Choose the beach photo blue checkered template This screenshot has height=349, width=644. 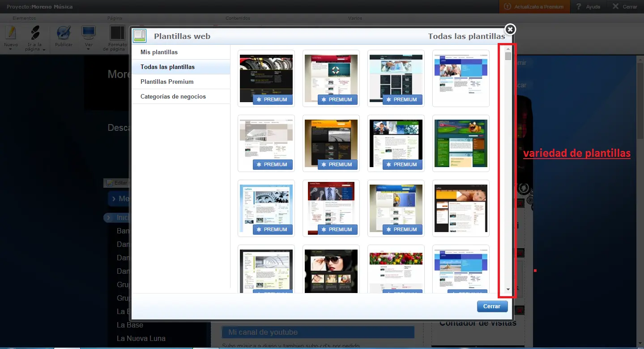tap(461, 269)
